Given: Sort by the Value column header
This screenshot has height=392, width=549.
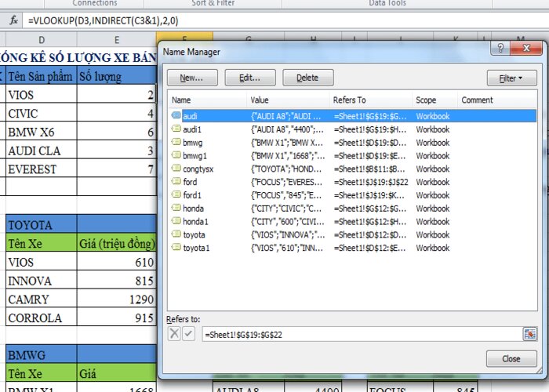Looking at the screenshot, I should click(288, 100).
